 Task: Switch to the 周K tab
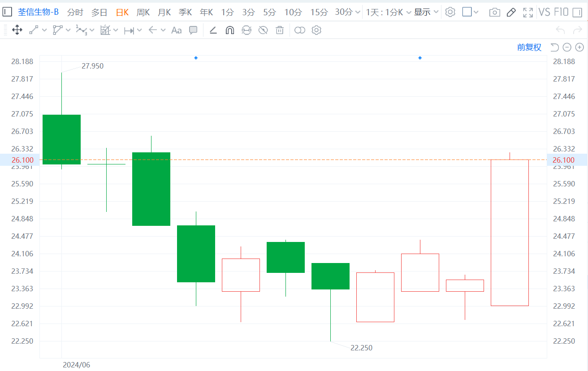click(x=143, y=13)
